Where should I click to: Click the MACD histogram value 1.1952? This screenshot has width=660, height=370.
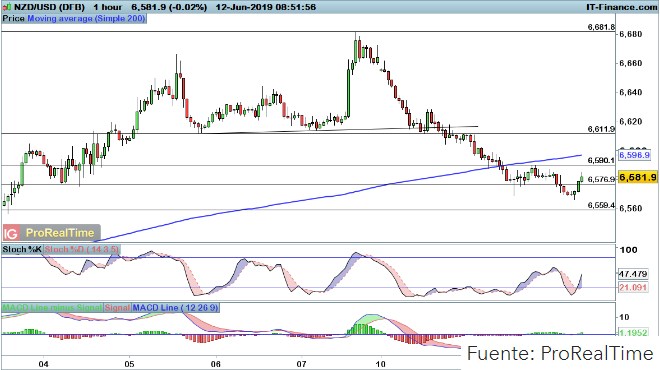(x=633, y=333)
